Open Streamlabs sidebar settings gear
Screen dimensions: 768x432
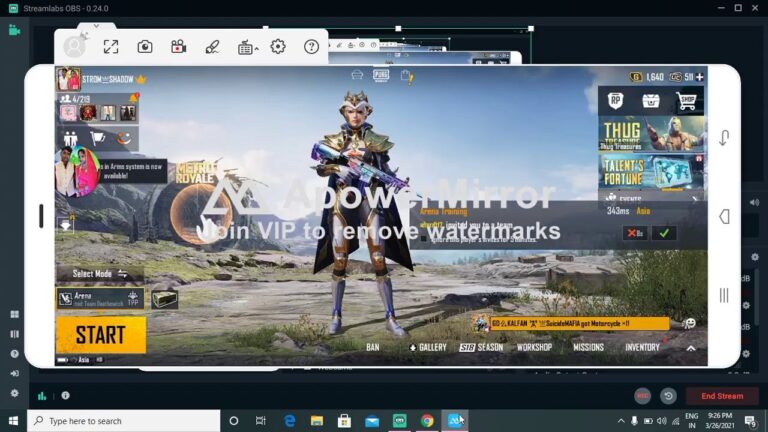[x=14, y=393]
